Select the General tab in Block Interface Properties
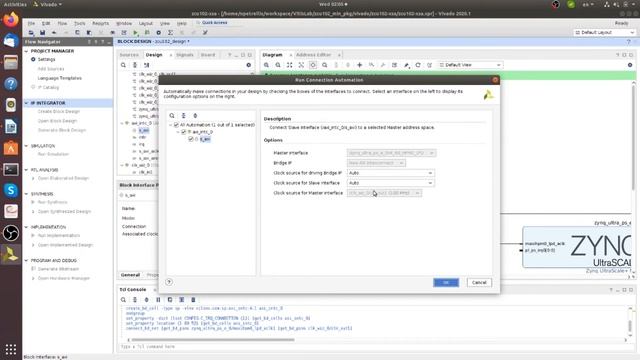The width and height of the screenshot is (640, 360). pyautogui.click(x=131, y=275)
